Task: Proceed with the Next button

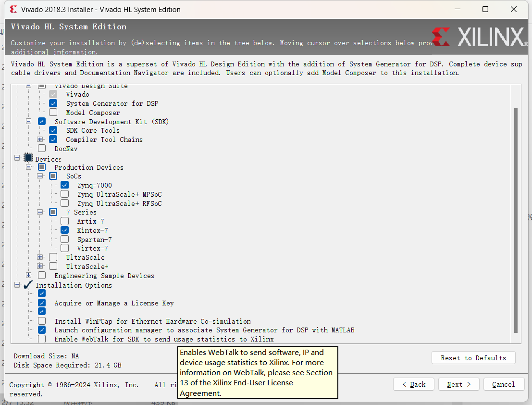Action: (459, 384)
